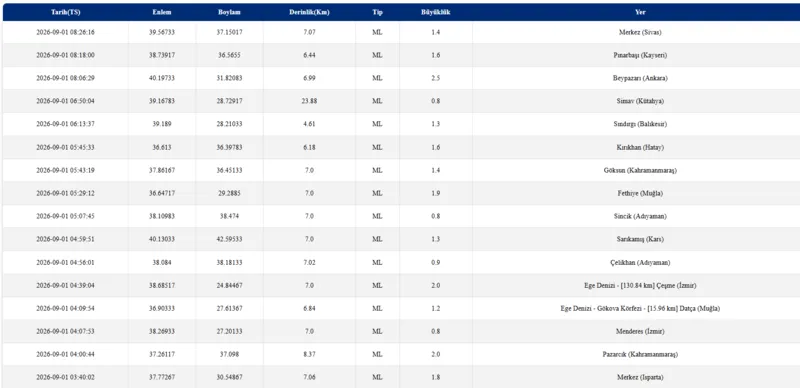800x388 pixels.
Task: Select latitude value 36.613
Action: [x=162, y=147]
